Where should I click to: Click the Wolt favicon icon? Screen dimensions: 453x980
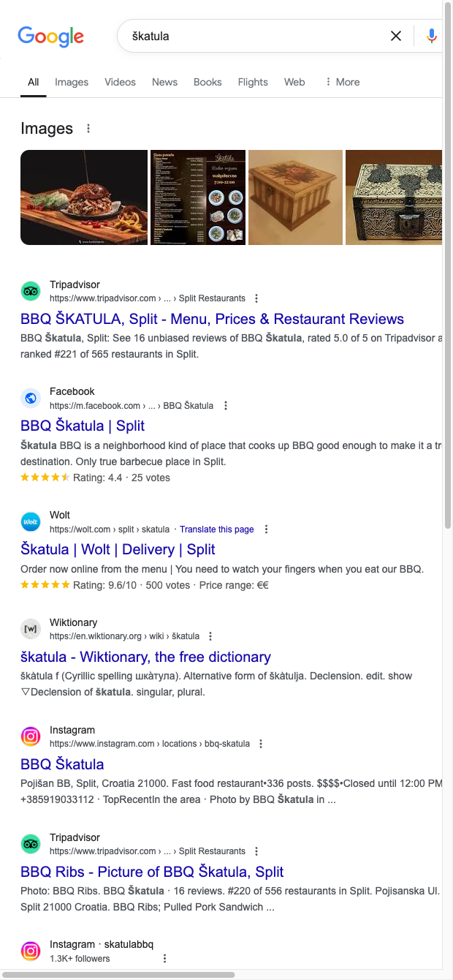click(x=31, y=522)
